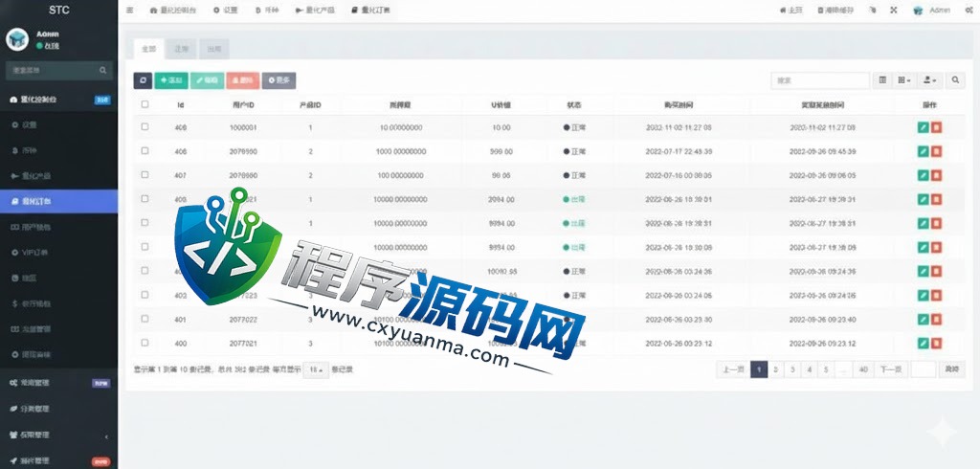The width and height of the screenshot is (980, 469).
Task: Open the gears settings icon at top right
Action: pyautogui.click(x=969, y=10)
